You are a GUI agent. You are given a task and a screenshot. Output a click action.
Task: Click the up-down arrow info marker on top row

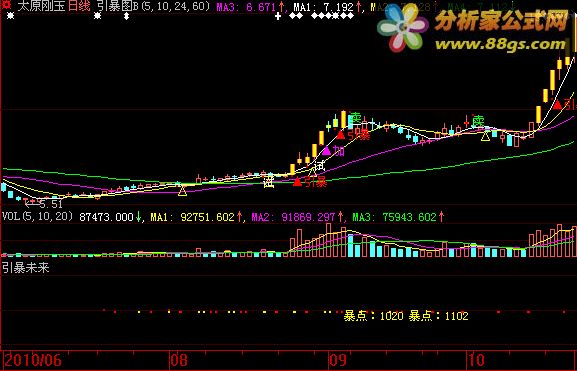(126, 16)
